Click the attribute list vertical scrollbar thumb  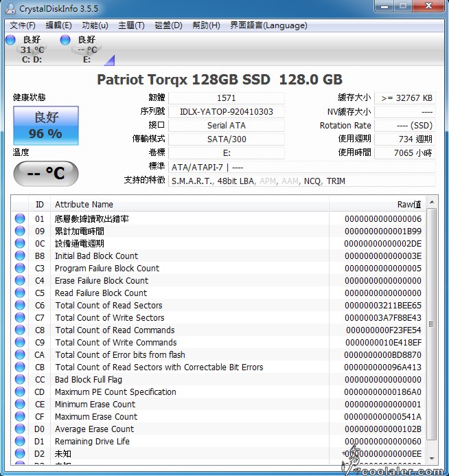(431, 324)
